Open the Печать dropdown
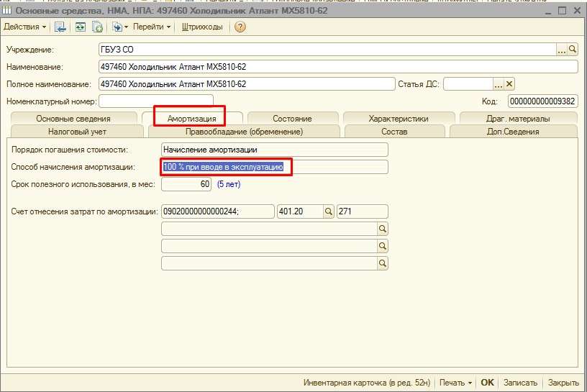 tap(456, 383)
